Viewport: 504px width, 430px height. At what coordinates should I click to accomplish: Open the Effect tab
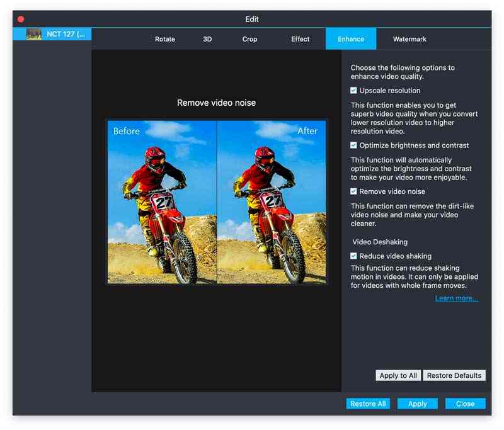point(300,39)
